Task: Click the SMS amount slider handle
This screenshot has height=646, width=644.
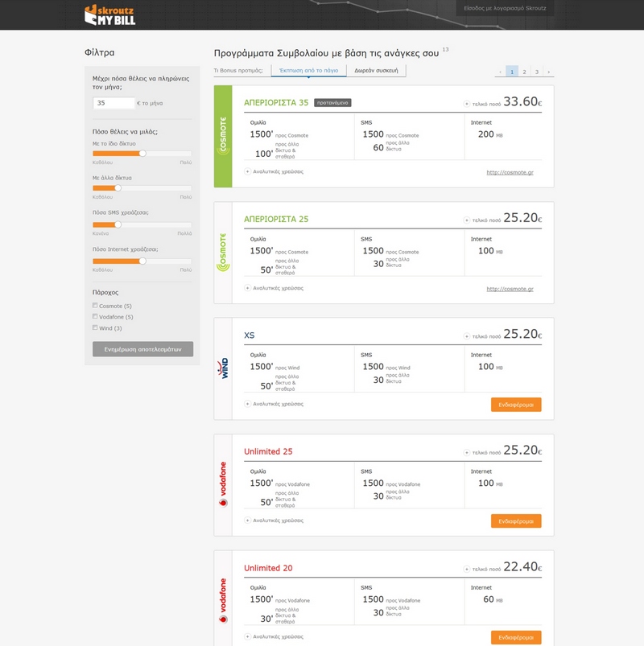Action: 118,224
